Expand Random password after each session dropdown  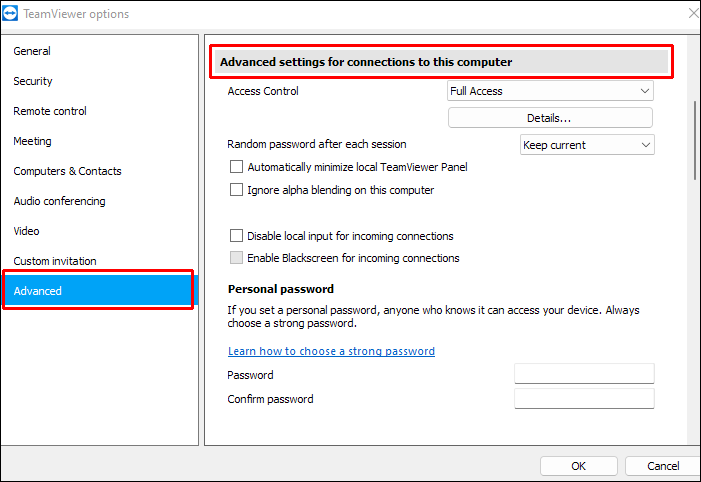pyautogui.click(x=587, y=145)
